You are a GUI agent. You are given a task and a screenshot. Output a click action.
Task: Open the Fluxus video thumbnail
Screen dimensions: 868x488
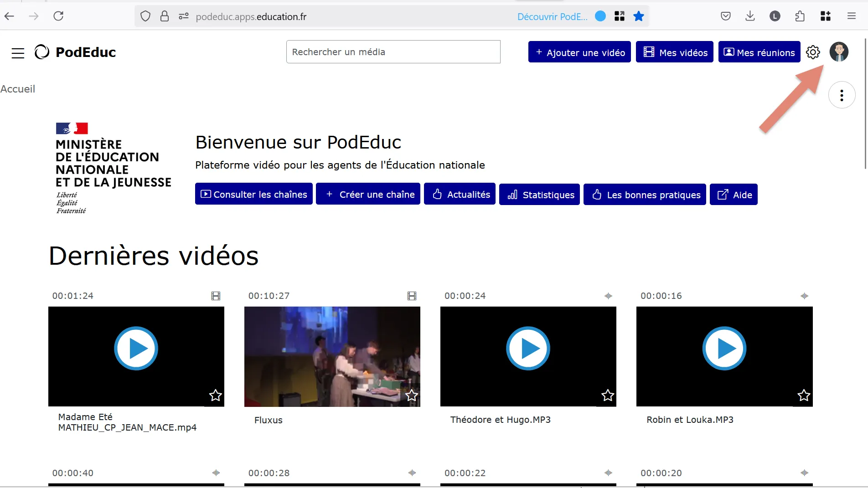pos(332,356)
